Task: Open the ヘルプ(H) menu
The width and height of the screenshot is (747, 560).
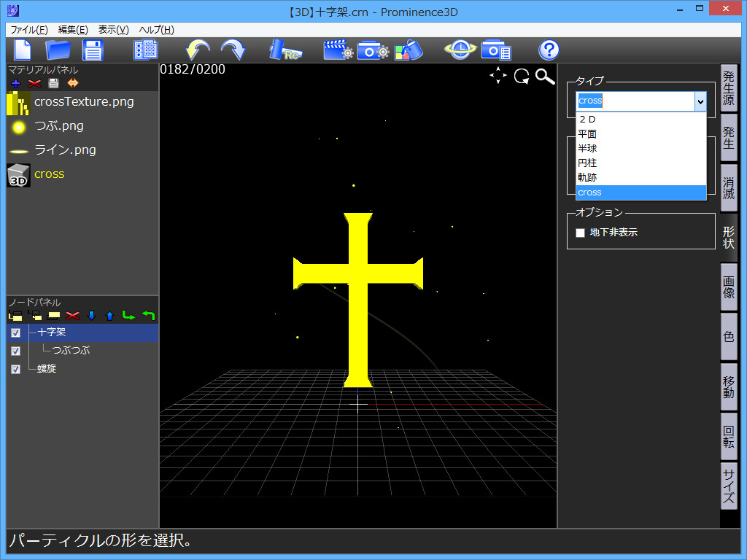Action: [x=156, y=29]
